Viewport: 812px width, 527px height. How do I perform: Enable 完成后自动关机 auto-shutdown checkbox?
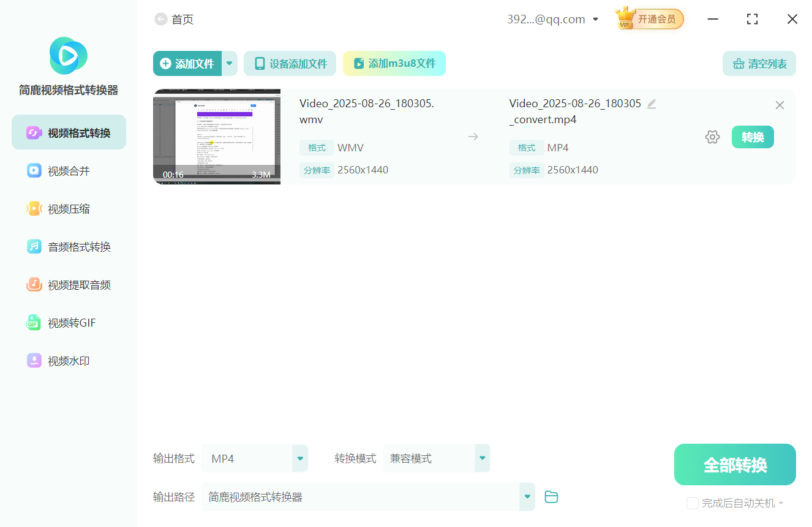(692, 502)
